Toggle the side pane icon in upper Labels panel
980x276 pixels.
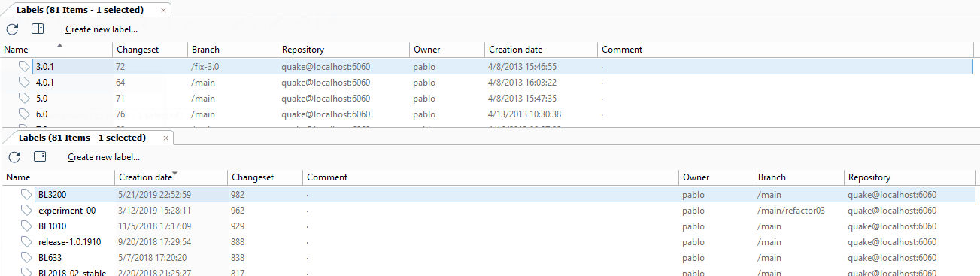[x=38, y=29]
